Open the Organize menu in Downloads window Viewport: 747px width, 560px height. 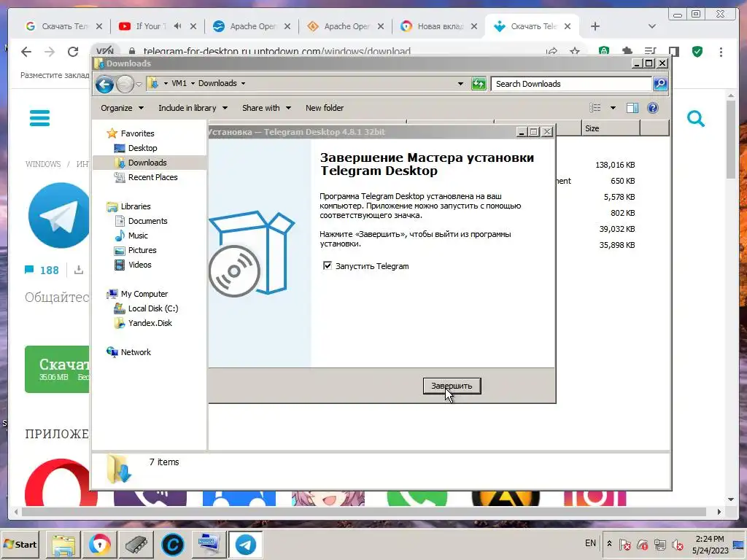pyautogui.click(x=122, y=108)
